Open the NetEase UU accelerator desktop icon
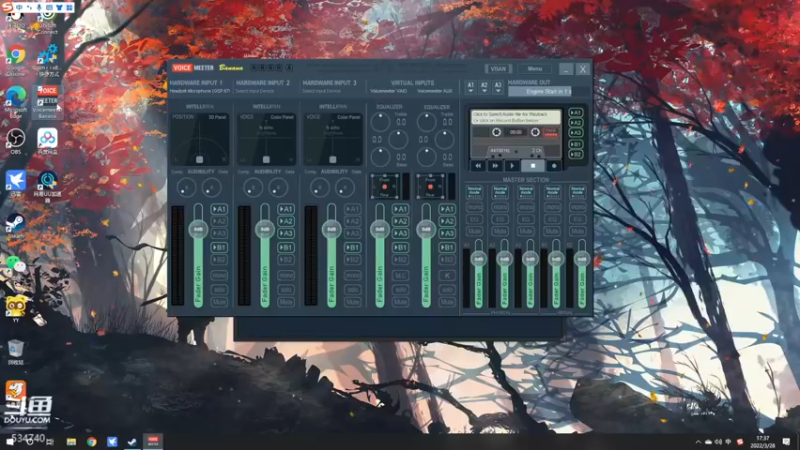Image resolution: width=800 pixels, height=450 pixels. pyautogui.click(x=47, y=186)
